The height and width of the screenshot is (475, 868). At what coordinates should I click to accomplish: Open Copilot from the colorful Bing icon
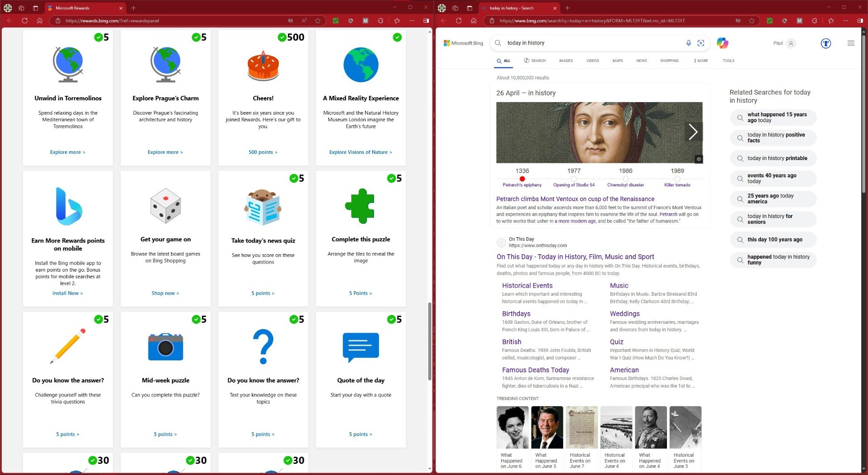click(x=722, y=43)
